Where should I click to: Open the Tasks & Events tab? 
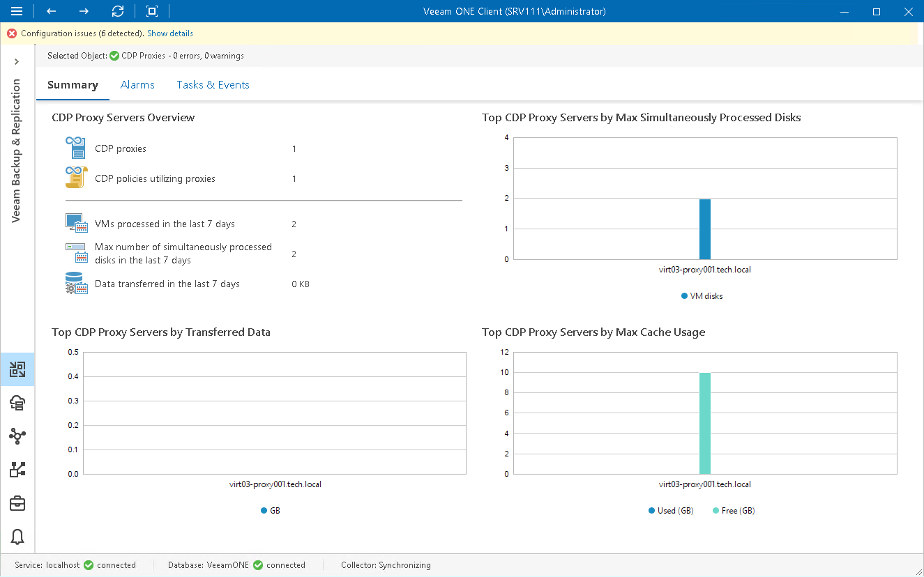[213, 85]
